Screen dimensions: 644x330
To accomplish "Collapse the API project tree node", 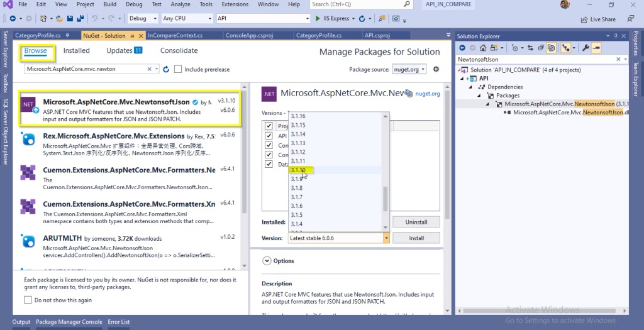I will pyautogui.click(x=462, y=79).
